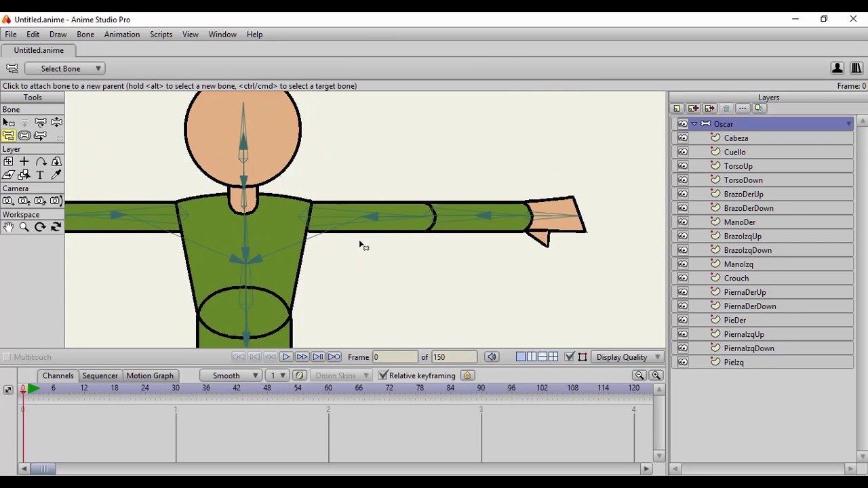Viewport: 868px width, 488px height.
Task: Select the Track Camera tool
Action: point(8,201)
